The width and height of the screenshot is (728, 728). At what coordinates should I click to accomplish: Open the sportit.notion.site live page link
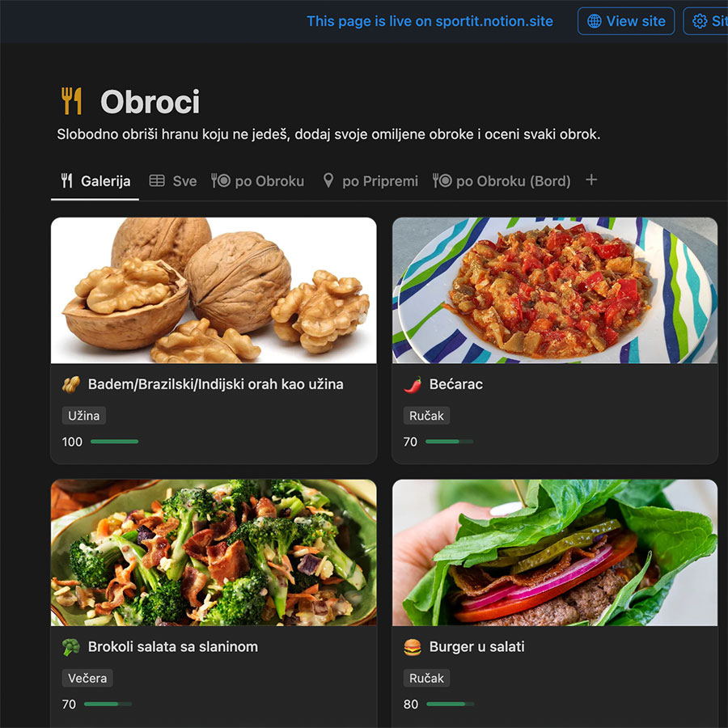pos(430,21)
